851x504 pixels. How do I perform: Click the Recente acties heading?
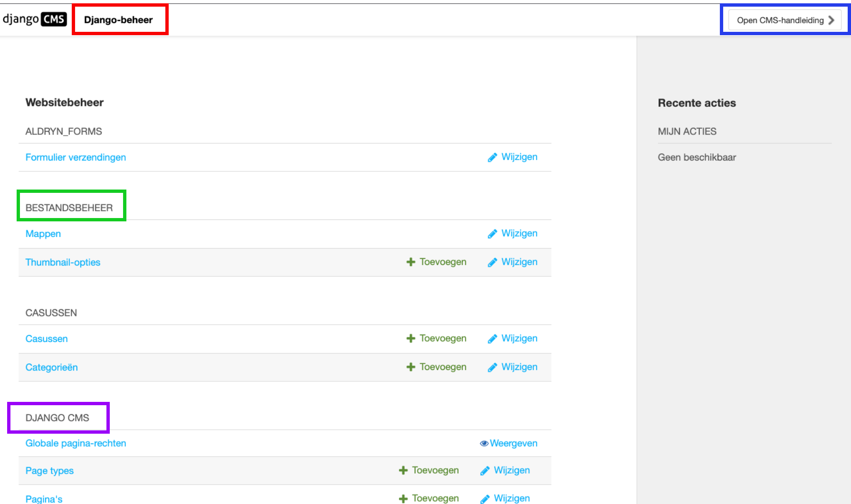[x=697, y=103]
